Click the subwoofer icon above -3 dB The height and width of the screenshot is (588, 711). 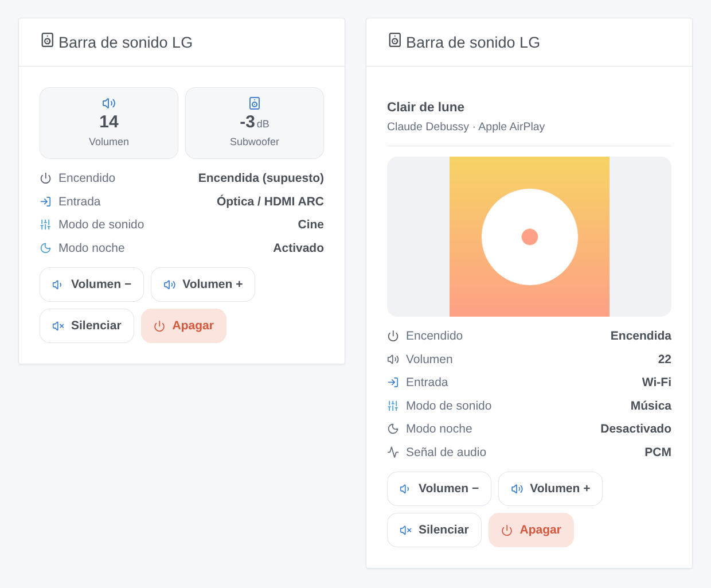[x=255, y=103]
